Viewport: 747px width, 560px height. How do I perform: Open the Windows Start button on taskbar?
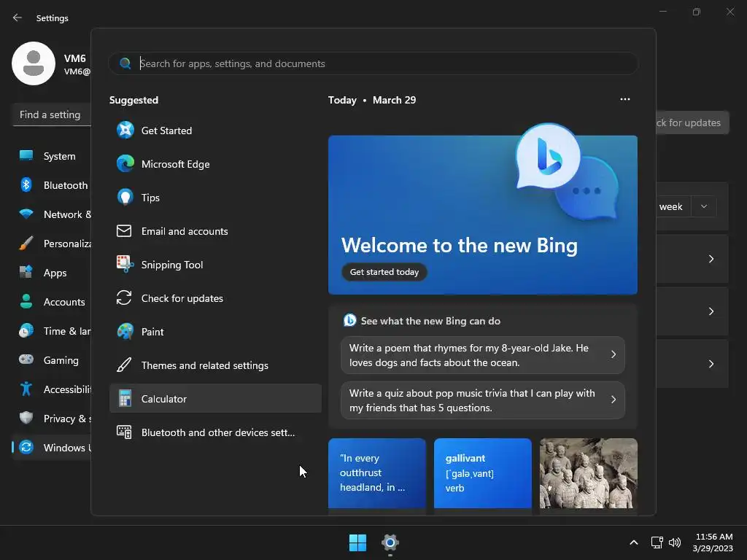tap(357, 542)
